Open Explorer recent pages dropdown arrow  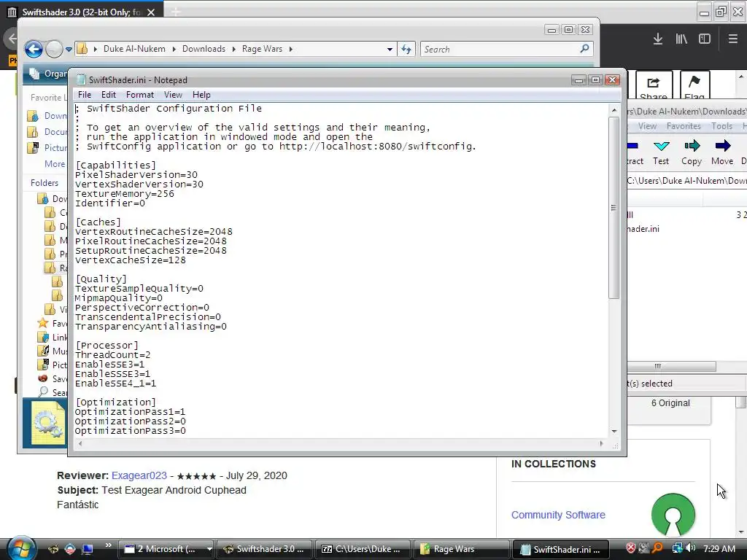pyautogui.click(x=69, y=49)
